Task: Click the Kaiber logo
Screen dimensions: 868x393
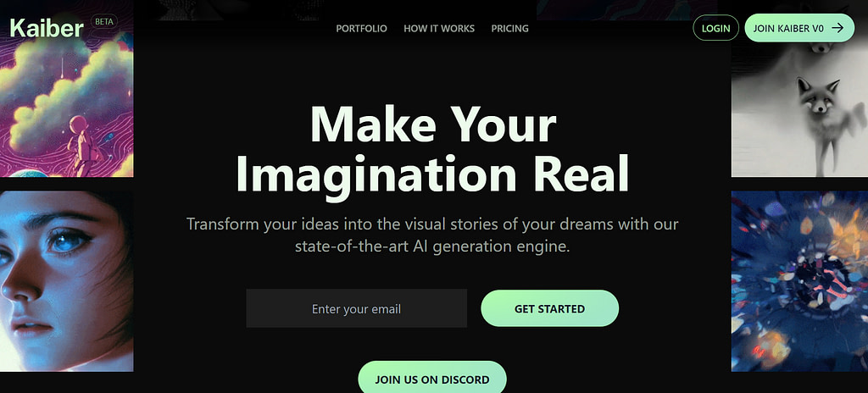Action: click(47, 28)
